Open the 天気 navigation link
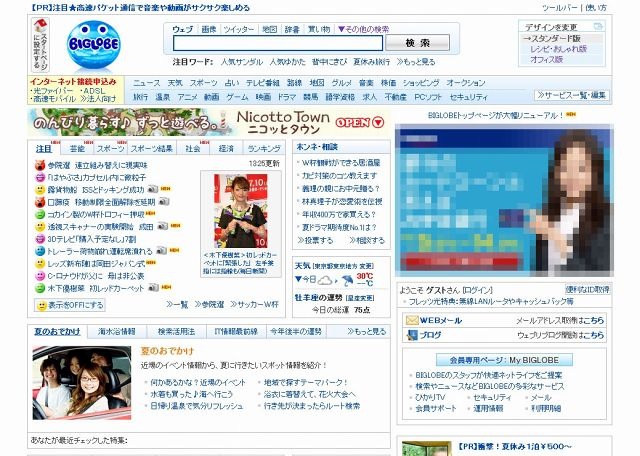This screenshot has height=456, width=640. click(175, 83)
